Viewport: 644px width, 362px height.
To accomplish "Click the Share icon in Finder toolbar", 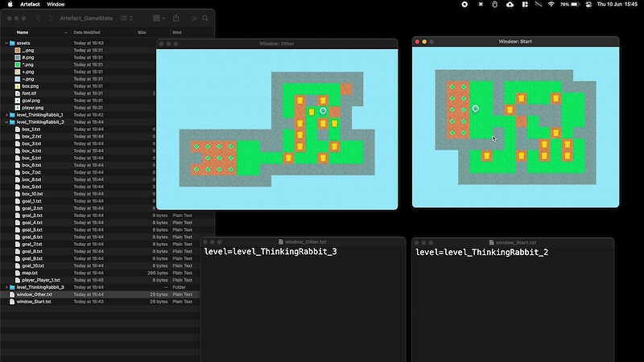I will pos(176,18).
